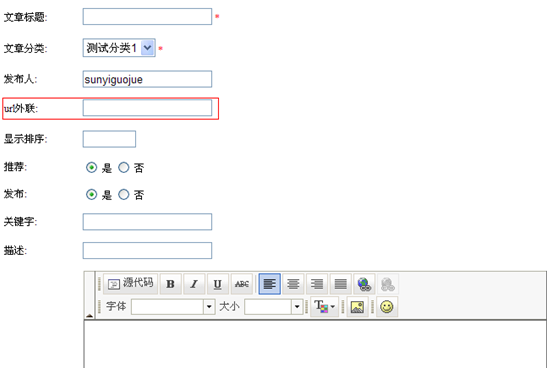Toggle Italic formatting in editor toolbar
The height and width of the screenshot is (380, 547).
(194, 284)
